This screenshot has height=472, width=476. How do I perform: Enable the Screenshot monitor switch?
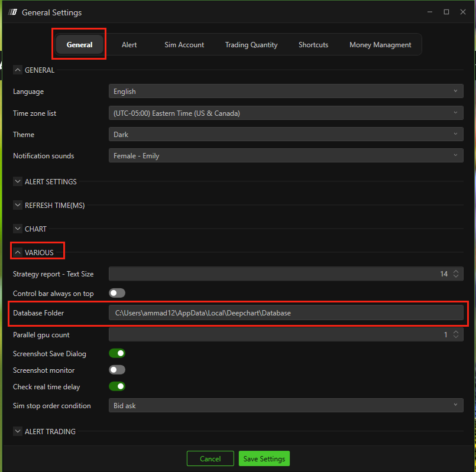tap(117, 370)
